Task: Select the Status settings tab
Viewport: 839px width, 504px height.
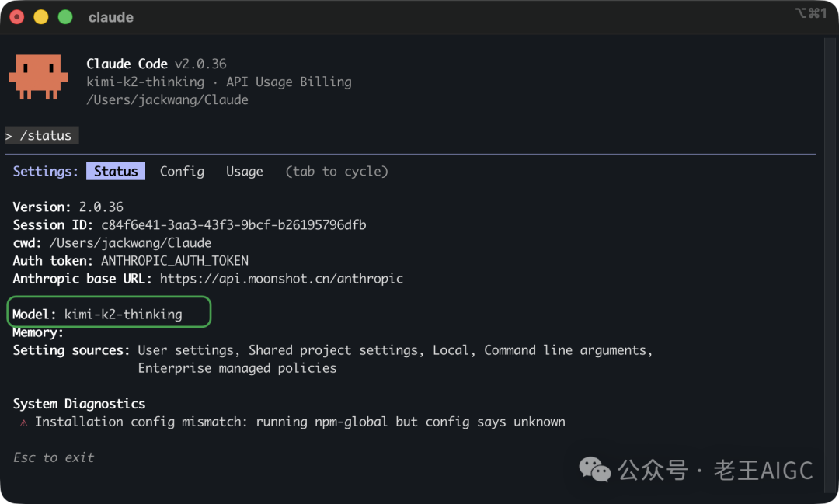Action: coord(116,171)
